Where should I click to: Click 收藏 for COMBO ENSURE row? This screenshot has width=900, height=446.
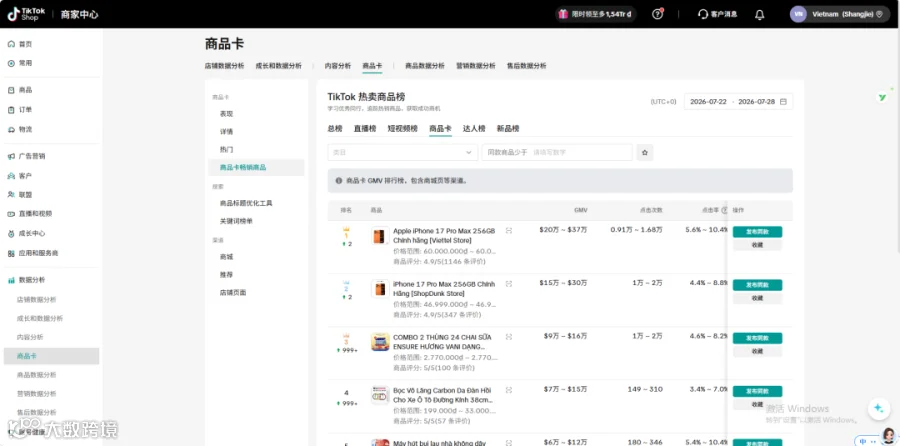(757, 351)
